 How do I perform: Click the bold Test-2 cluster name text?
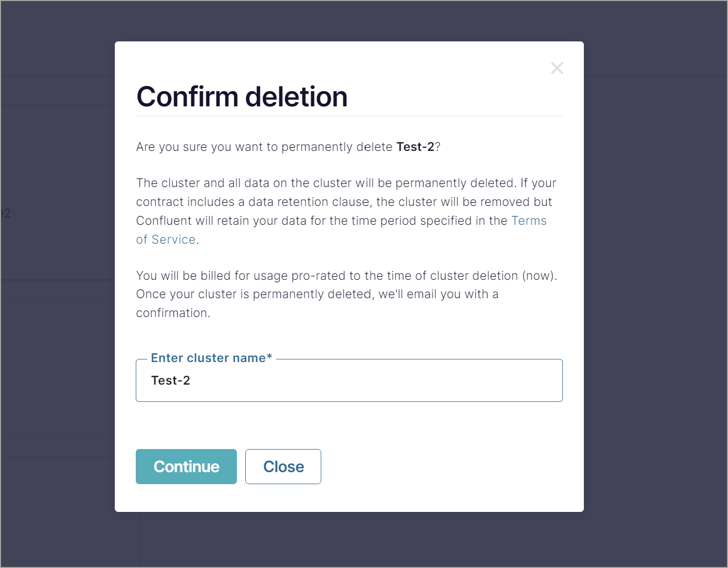point(417,147)
